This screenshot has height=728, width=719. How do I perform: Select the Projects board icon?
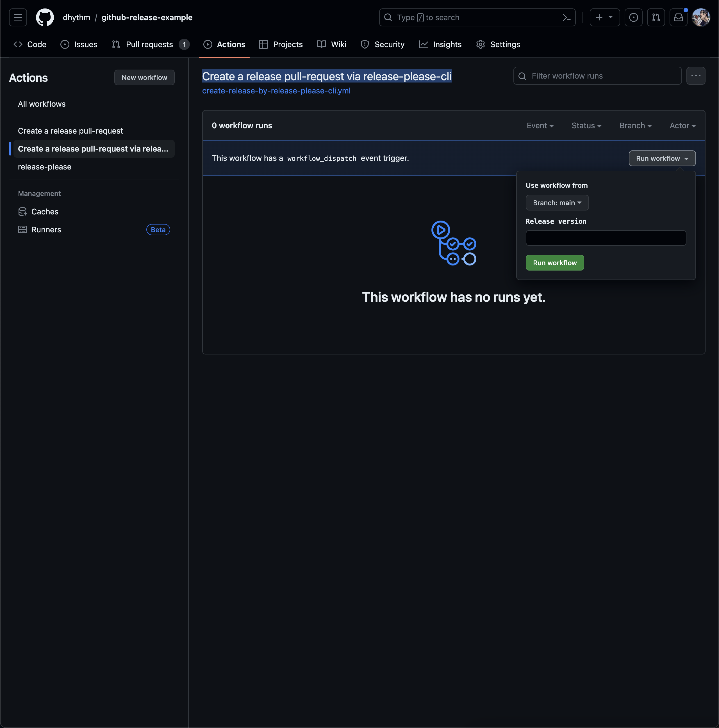coord(263,45)
